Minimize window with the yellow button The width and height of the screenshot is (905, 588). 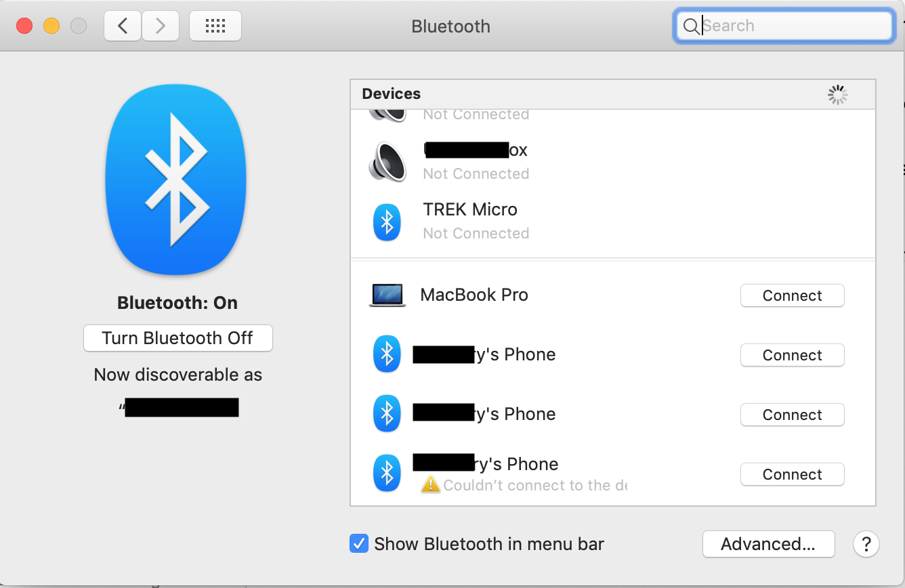click(x=51, y=26)
